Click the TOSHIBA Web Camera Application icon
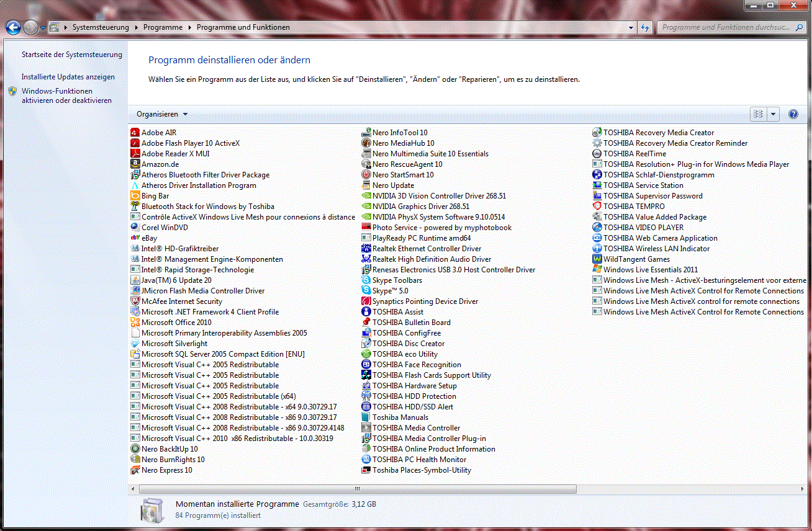Viewport: 812px width, 531px height. point(597,238)
